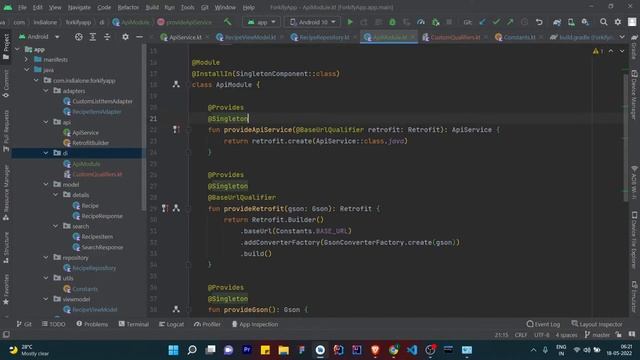
Task: Click the undo rollback arrow icon
Action: click(x=539, y=22)
